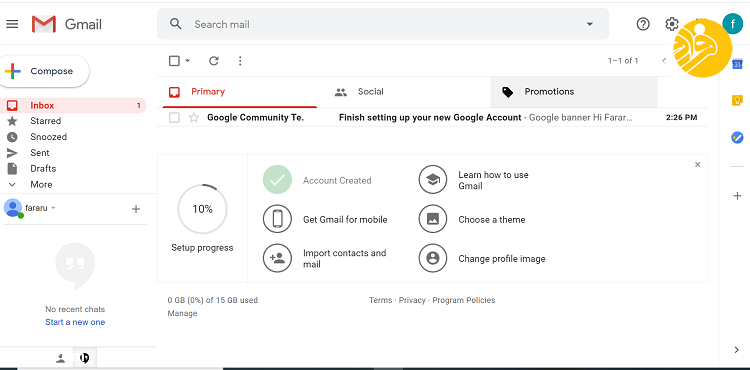The width and height of the screenshot is (750, 370).
Task: Click the Import contacts and mail text
Action: (344, 259)
